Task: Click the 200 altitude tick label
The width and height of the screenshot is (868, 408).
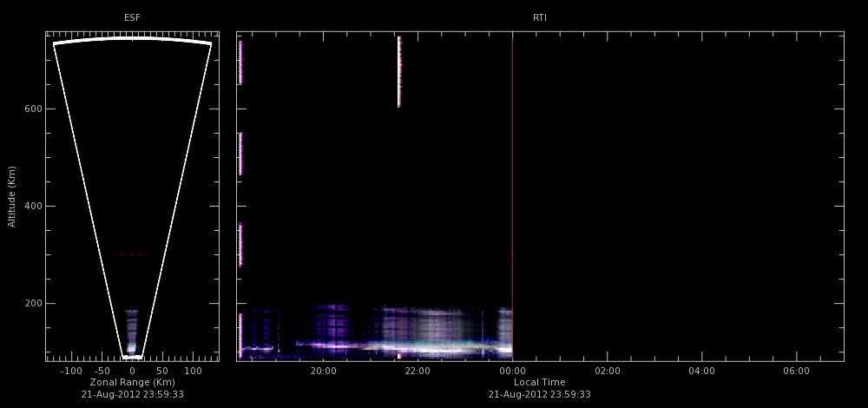Action: (33, 303)
